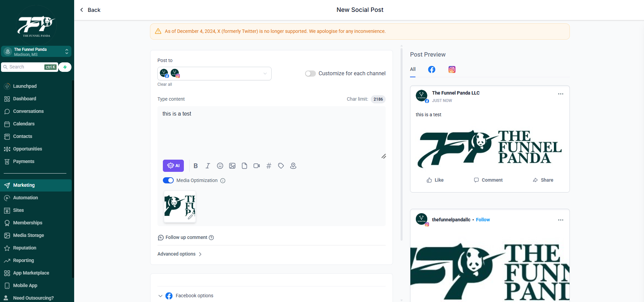Go Back from New Social Post
The image size is (644, 302).
90,10
